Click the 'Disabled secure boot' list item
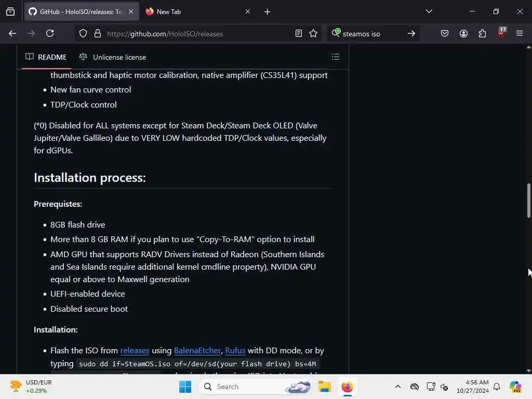This screenshot has width=532, height=399. pos(89,309)
